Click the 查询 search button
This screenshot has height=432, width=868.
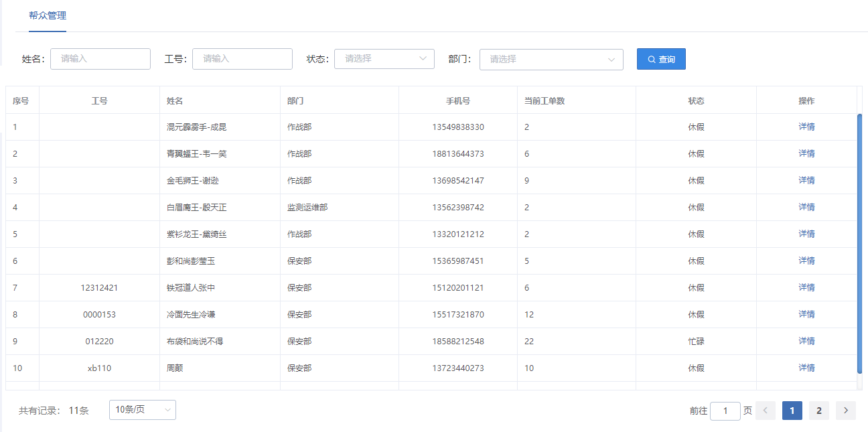pos(661,59)
